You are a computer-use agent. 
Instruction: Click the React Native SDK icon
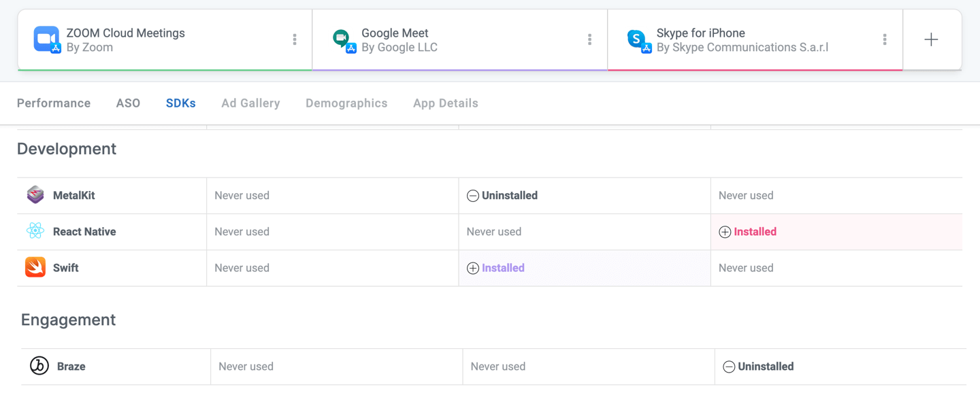[x=35, y=231]
